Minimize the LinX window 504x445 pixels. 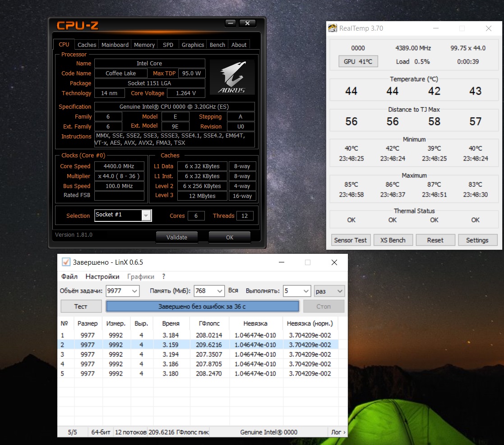click(x=282, y=262)
